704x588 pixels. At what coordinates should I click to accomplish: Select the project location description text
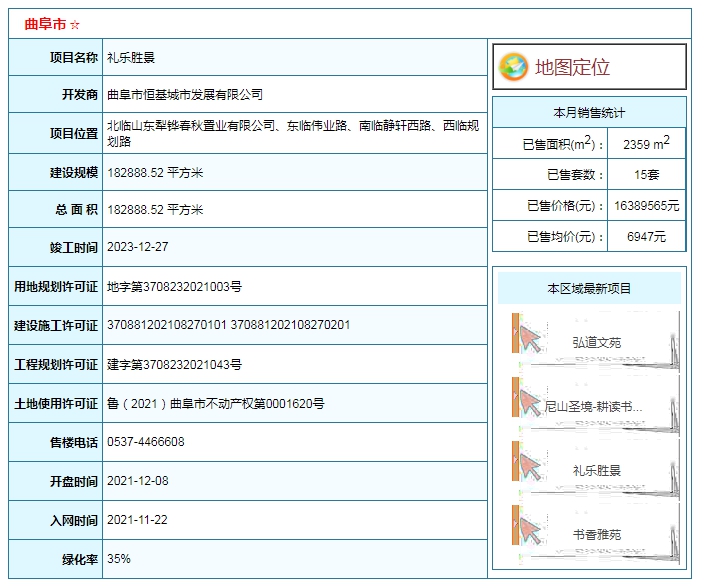pyautogui.click(x=293, y=133)
